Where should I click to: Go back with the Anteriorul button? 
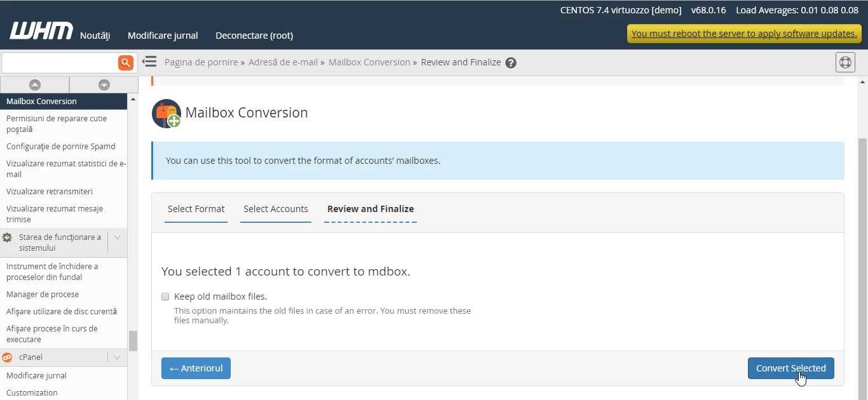[196, 368]
